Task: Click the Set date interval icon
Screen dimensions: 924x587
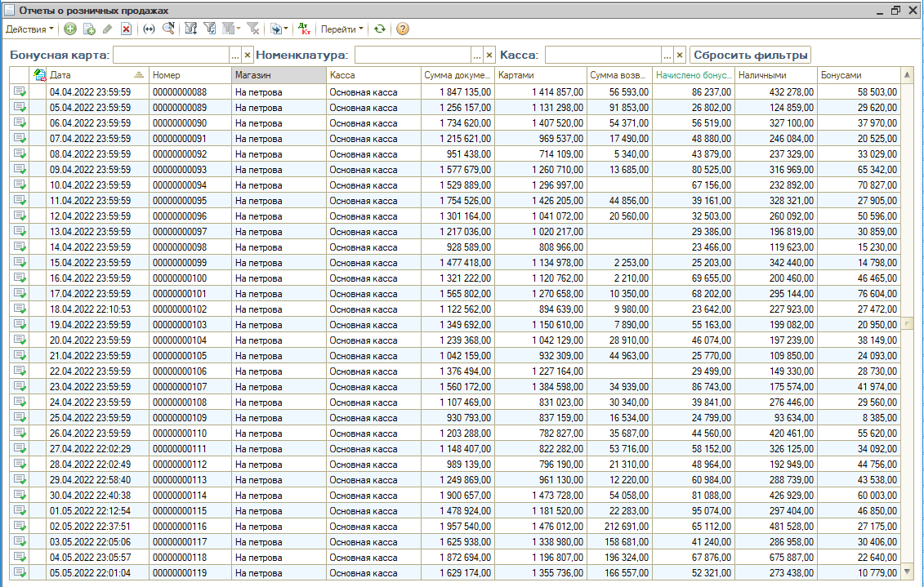Action: click(x=149, y=29)
